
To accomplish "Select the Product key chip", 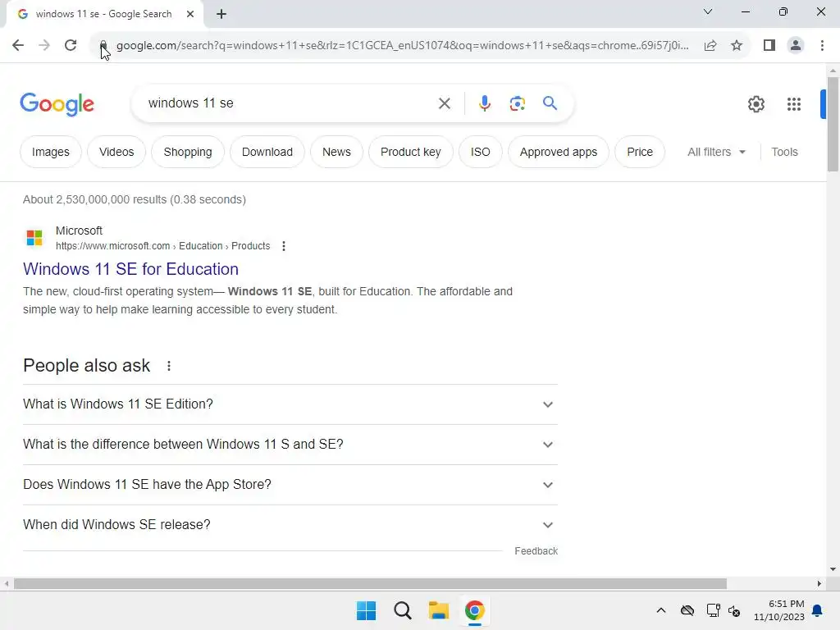I will tap(410, 152).
